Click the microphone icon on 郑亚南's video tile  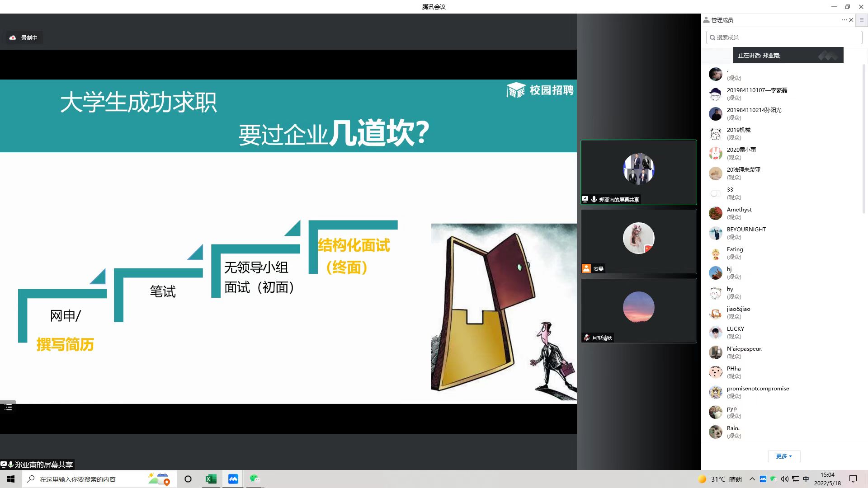click(x=594, y=199)
